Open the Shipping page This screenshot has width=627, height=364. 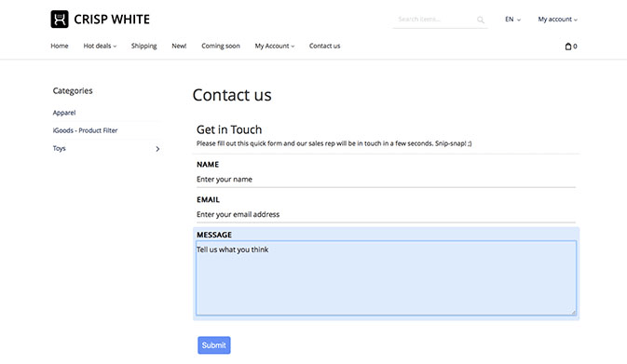[144, 46]
